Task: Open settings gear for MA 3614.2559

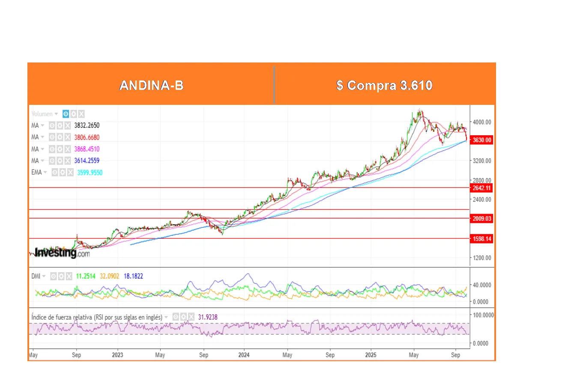Action: tap(60, 161)
